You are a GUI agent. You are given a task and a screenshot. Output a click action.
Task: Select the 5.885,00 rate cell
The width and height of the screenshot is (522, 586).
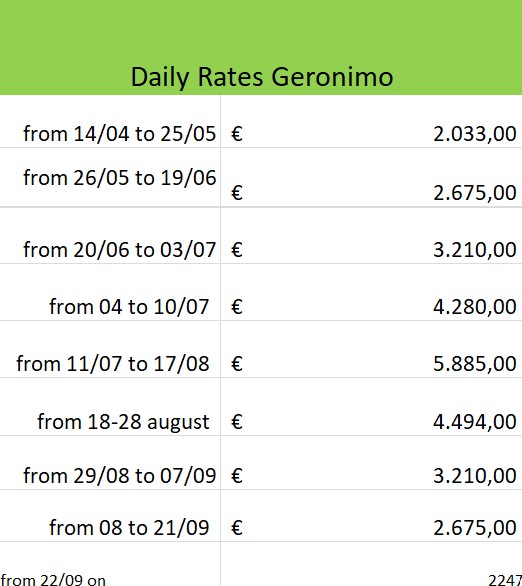pos(371,349)
